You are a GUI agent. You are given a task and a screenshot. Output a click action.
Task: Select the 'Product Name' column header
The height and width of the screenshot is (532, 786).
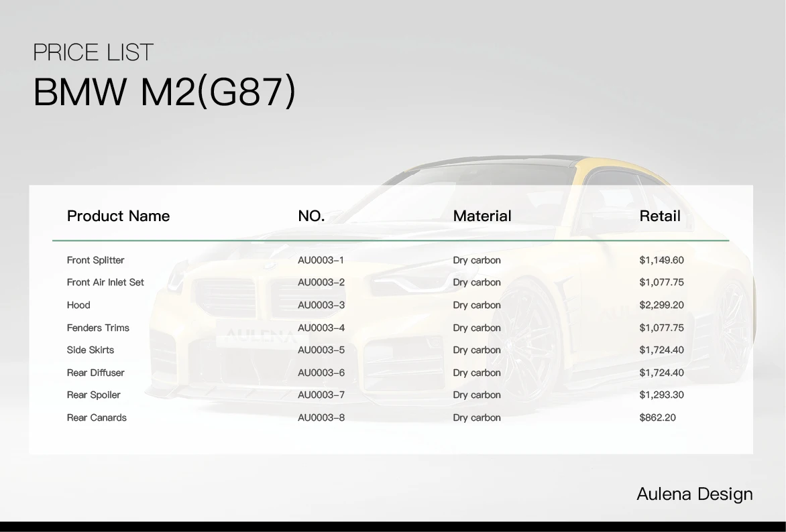(x=118, y=216)
